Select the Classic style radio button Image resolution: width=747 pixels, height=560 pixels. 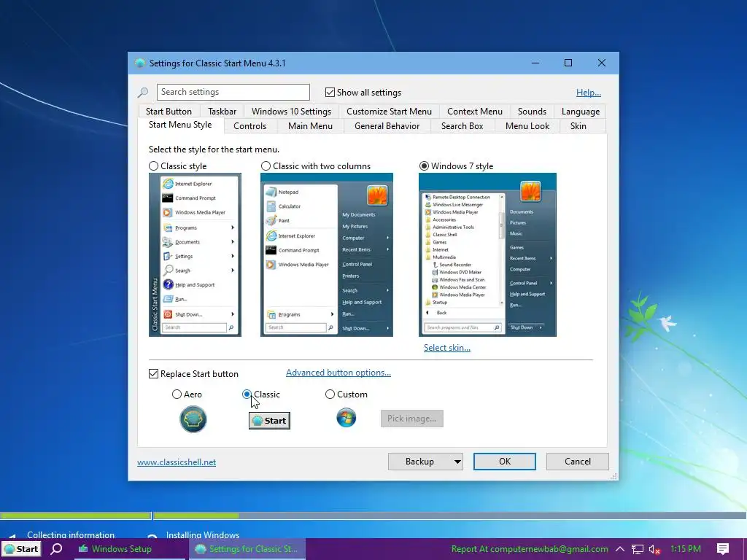[x=153, y=166]
